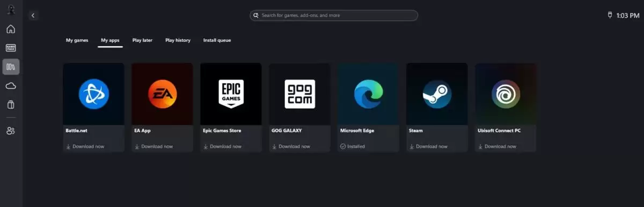Click the EA App title text
Viewport: 644px width, 207px height.
(x=142, y=131)
